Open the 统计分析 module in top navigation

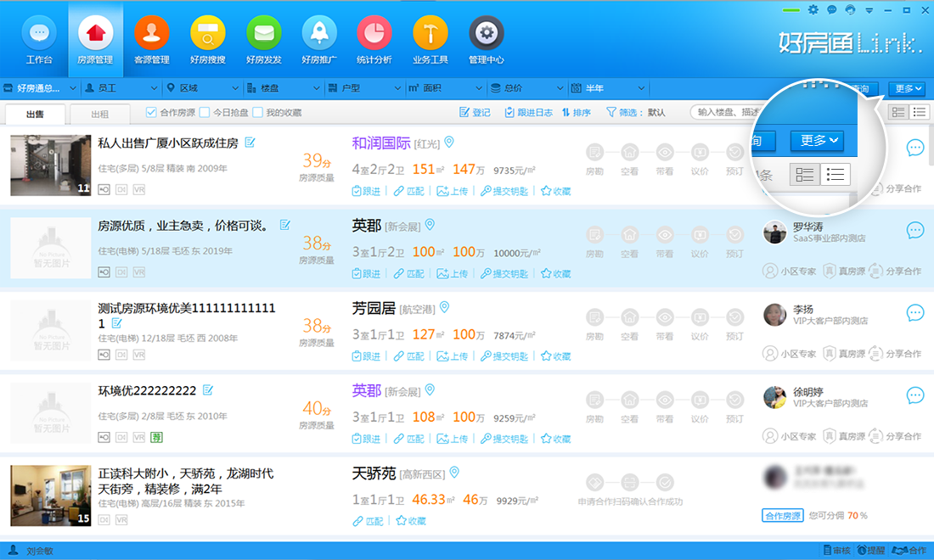pos(374,38)
